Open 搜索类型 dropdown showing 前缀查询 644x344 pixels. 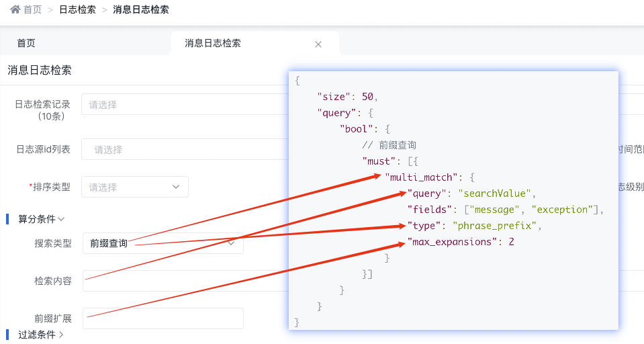[163, 243]
